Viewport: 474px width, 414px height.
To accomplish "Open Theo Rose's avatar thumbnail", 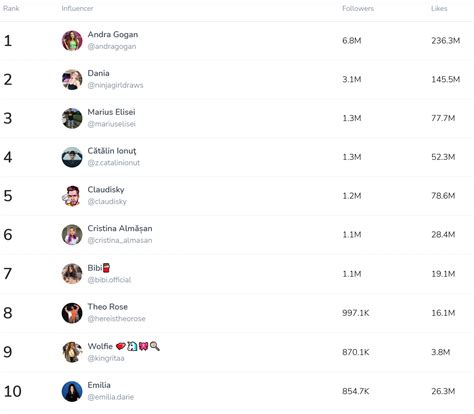I will [x=72, y=313].
